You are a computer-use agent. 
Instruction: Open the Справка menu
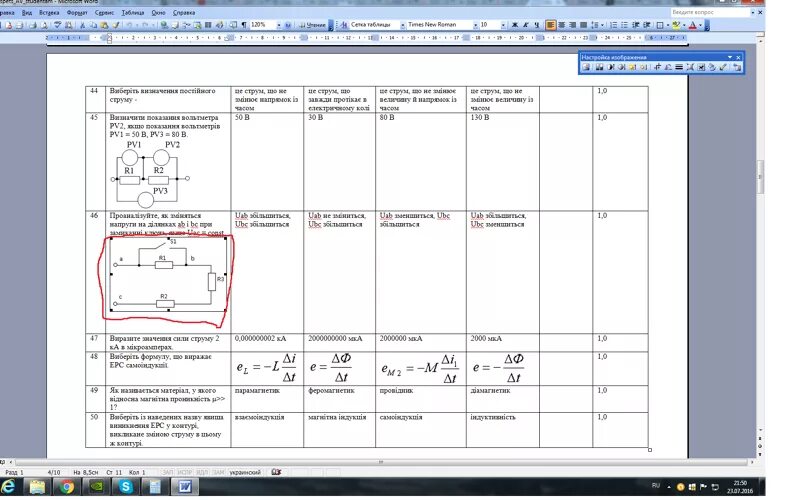184,12
